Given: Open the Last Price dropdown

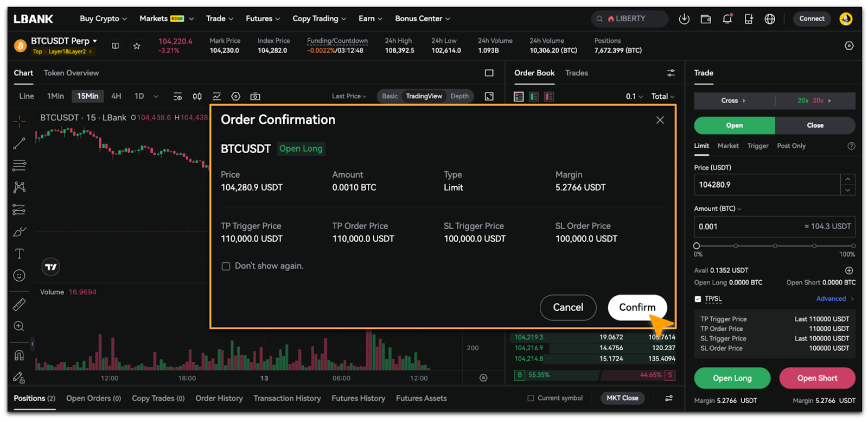Looking at the screenshot, I should [x=349, y=96].
